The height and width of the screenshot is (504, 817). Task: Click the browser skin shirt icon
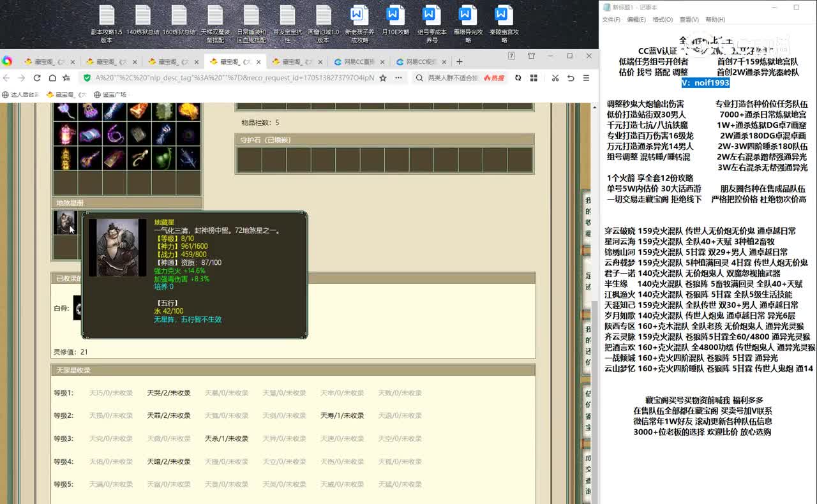[x=531, y=56]
